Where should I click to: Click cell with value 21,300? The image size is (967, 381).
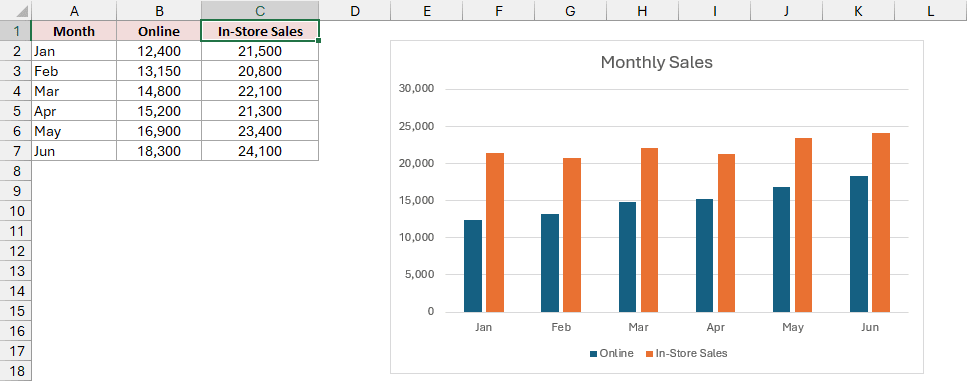click(260, 111)
